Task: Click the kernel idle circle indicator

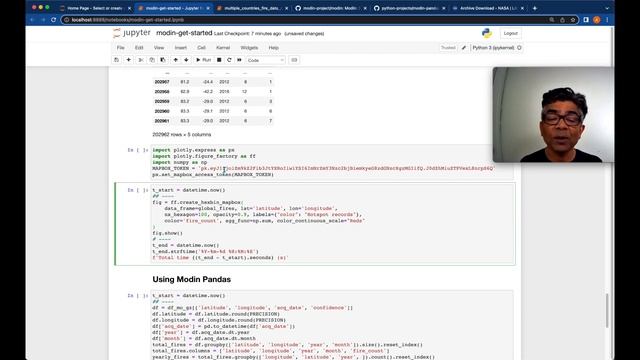Action: (x=519, y=48)
